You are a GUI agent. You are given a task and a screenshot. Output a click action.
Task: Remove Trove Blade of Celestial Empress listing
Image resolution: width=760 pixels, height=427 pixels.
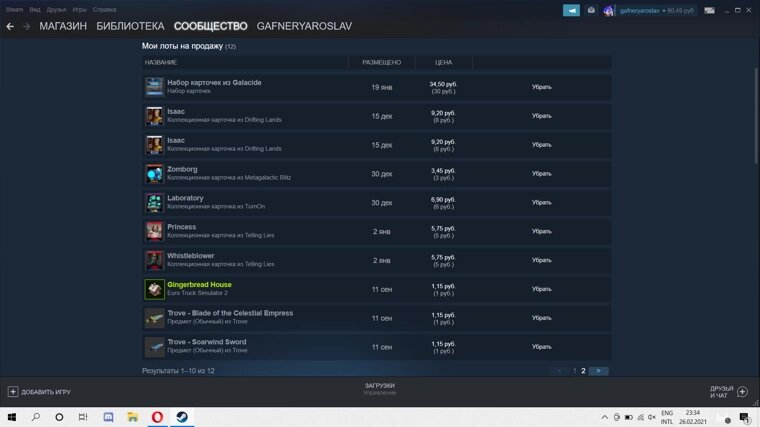541,318
